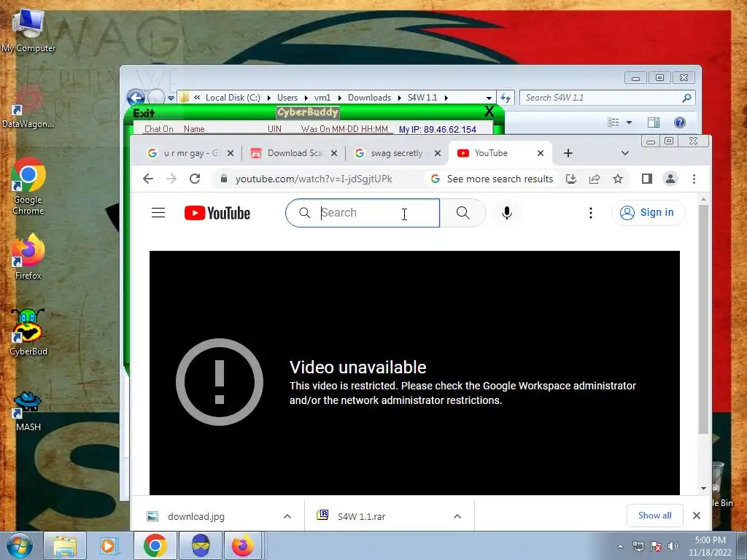Viewport: 747px width, 560px height.
Task: Click Chrome page vertical scrollbar
Action: (703, 319)
